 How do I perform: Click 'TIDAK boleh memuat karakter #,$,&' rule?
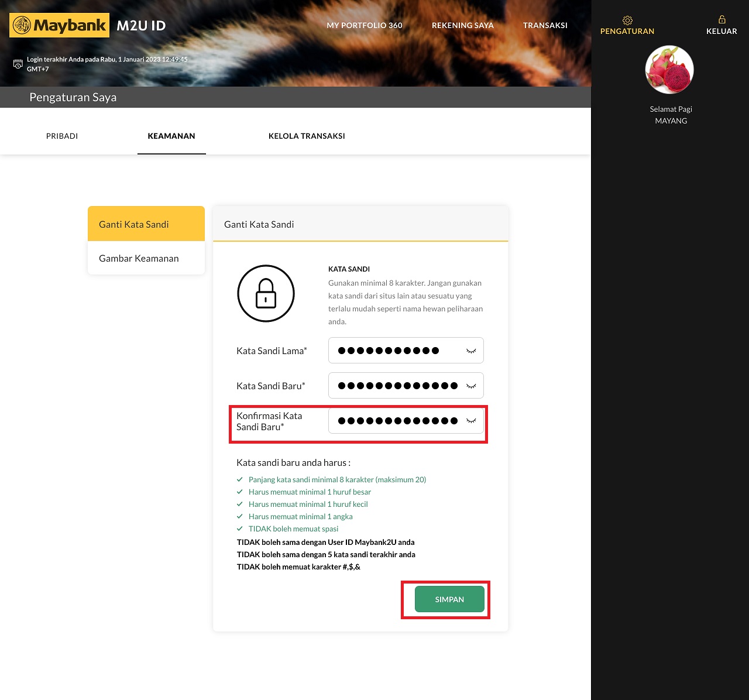(298, 567)
